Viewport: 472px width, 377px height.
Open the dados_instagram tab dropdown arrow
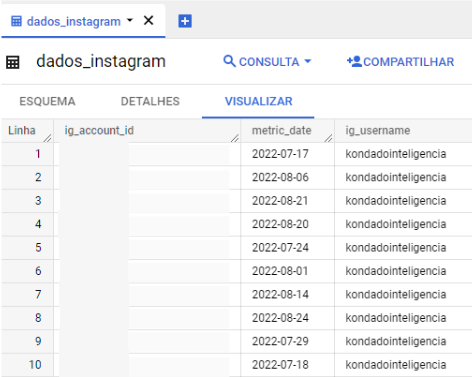pyautogui.click(x=130, y=21)
